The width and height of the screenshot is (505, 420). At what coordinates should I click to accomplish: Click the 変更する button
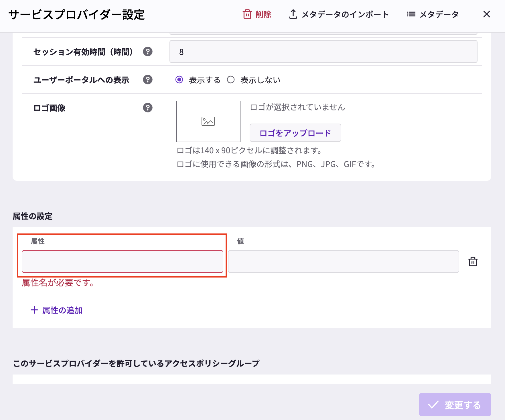click(x=455, y=405)
